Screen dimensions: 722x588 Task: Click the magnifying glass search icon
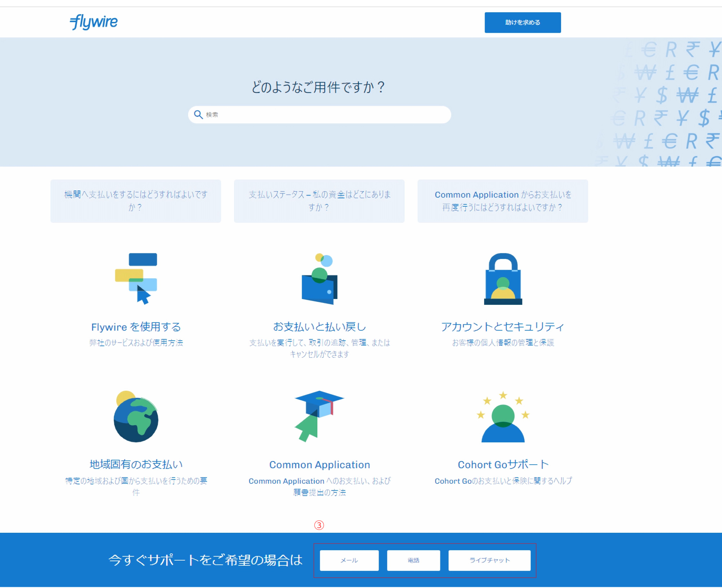pyautogui.click(x=198, y=115)
